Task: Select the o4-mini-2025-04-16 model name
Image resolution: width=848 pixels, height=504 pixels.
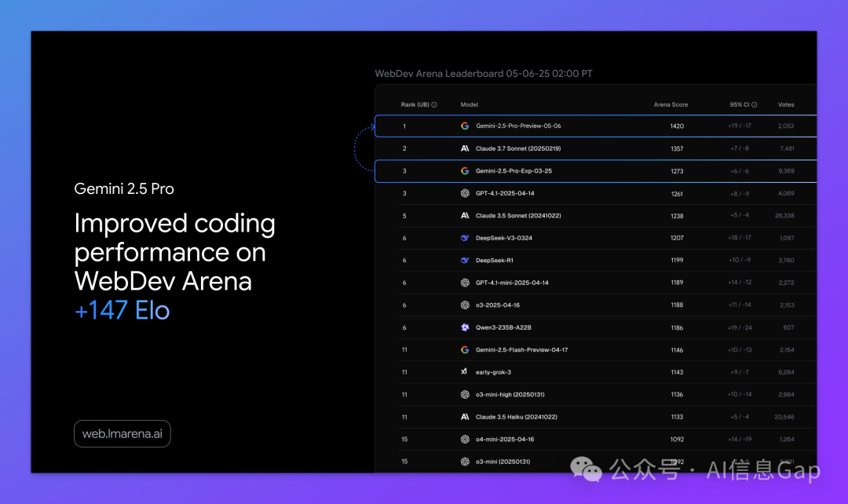Action: pyautogui.click(x=505, y=439)
